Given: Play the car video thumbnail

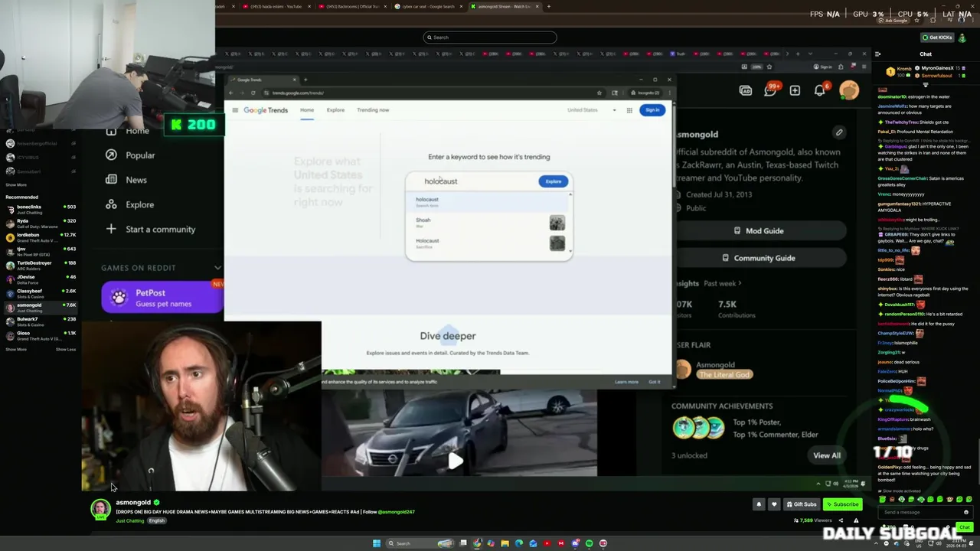Looking at the screenshot, I should pos(455,460).
